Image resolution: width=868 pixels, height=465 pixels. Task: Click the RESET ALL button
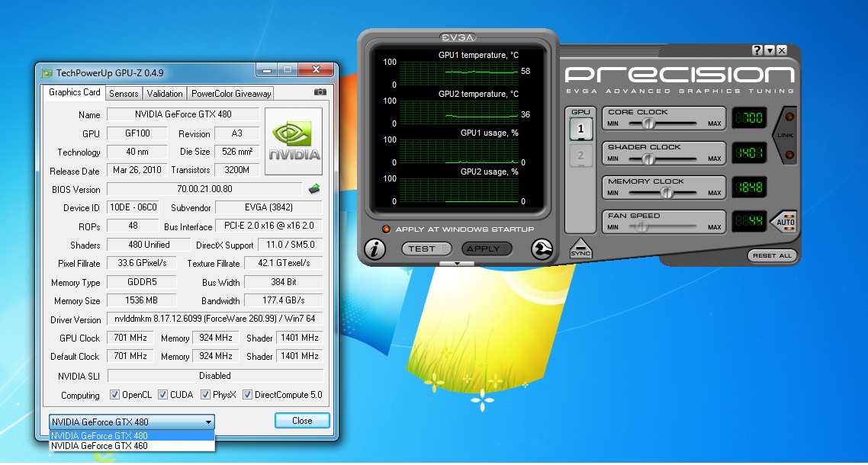(x=772, y=256)
